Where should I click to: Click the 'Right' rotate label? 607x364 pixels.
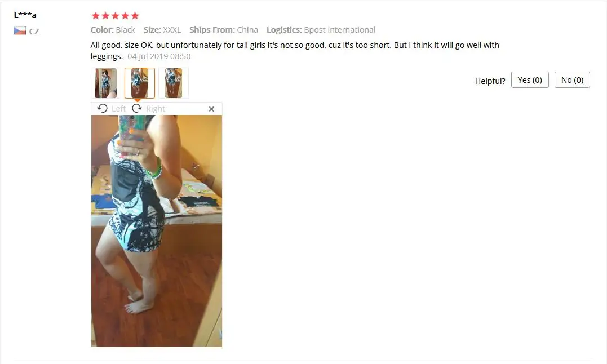coord(156,109)
